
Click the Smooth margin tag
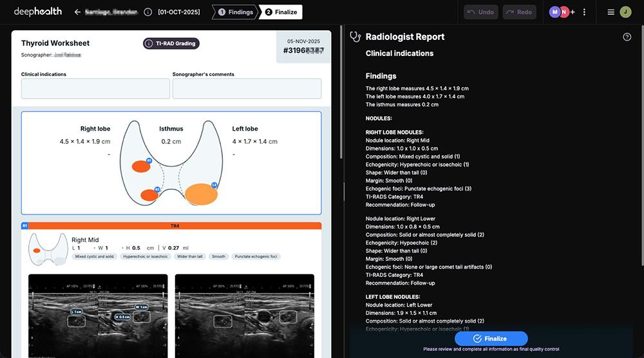coord(218,257)
